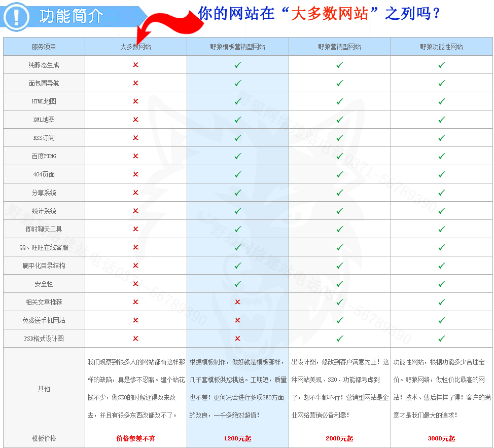Select the 野狼功能性网站 column header
Image resolution: width=494 pixels, height=448 pixels.
click(x=441, y=47)
